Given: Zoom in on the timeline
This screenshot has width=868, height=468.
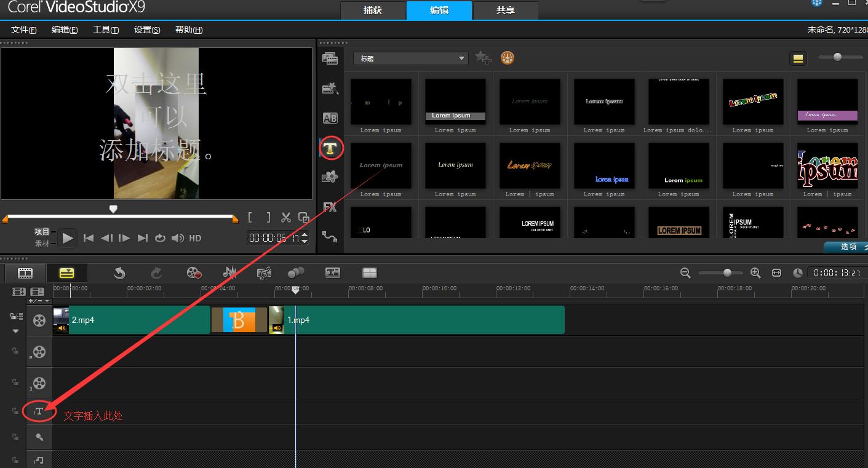Looking at the screenshot, I should [x=756, y=272].
